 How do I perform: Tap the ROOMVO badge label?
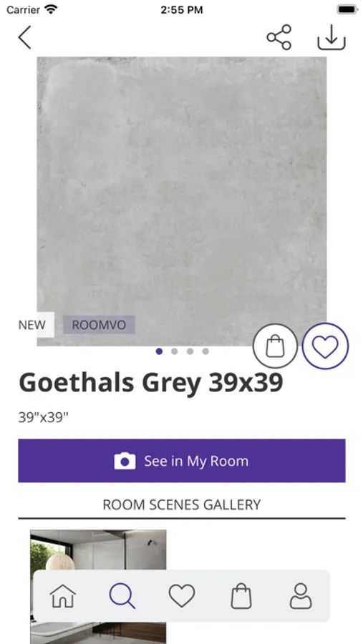99,325
